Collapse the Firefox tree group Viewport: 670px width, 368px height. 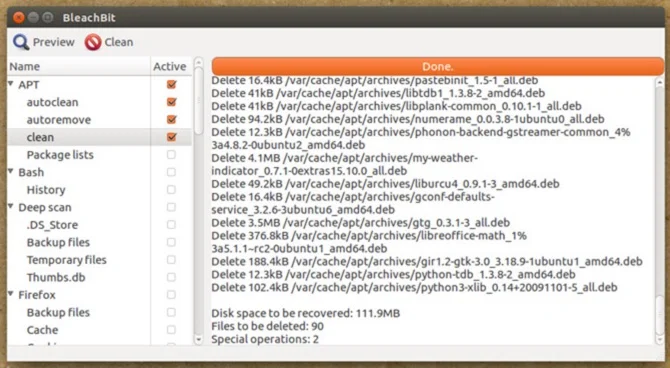(x=11, y=294)
